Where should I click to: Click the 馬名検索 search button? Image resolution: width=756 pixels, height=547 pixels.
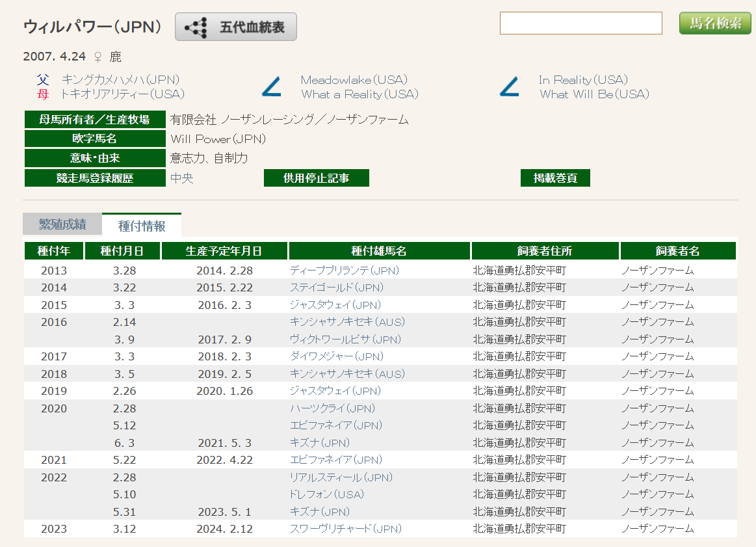714,23
